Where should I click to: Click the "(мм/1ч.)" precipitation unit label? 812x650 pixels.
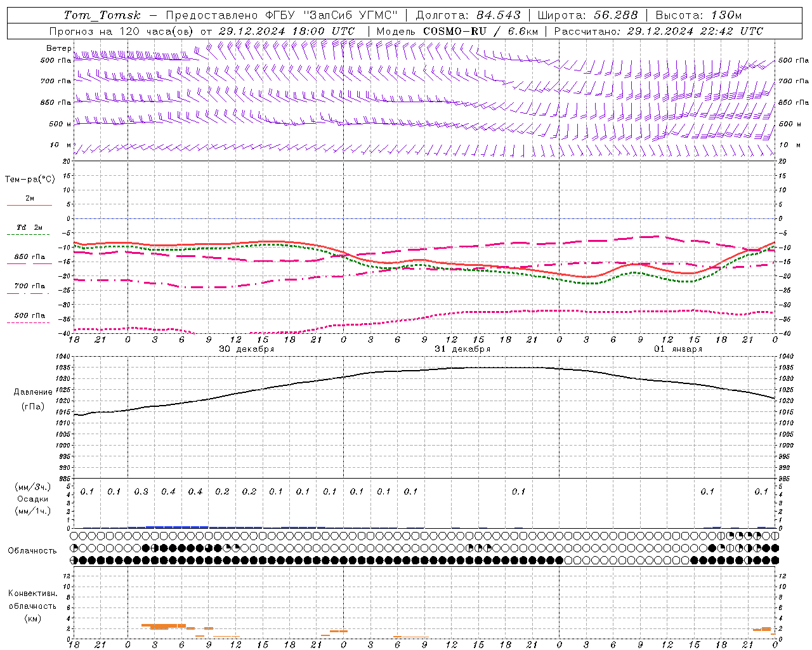(x=33, y=511)
